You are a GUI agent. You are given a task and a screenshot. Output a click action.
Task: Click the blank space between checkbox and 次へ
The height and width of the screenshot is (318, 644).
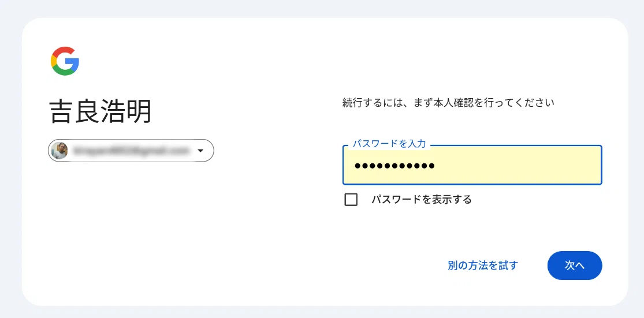[472, 229]
